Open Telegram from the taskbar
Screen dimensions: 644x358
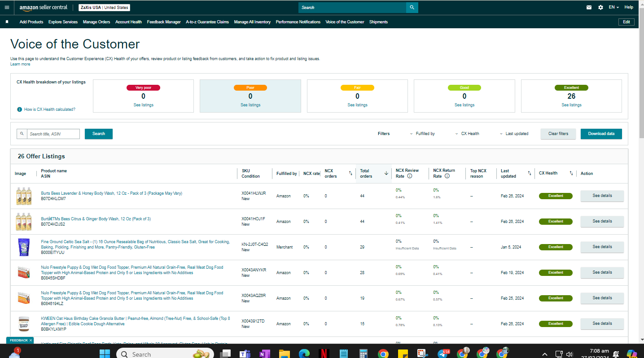443,354
